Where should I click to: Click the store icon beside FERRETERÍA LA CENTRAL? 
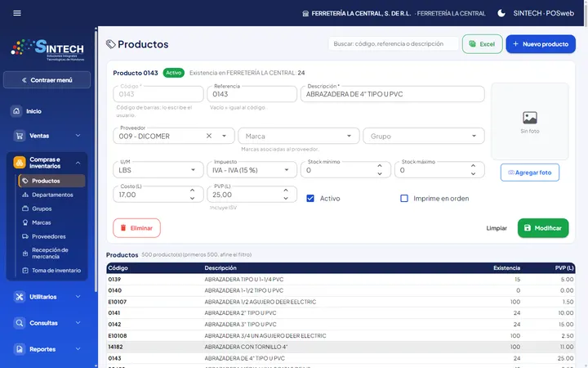(x=305, y=14)
